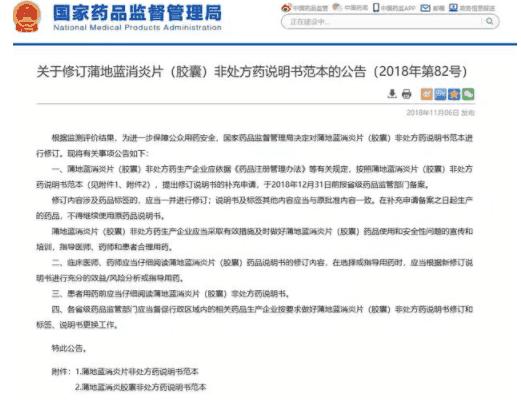
Task: Click the 特此公告 text
Action: pos(69,348)
